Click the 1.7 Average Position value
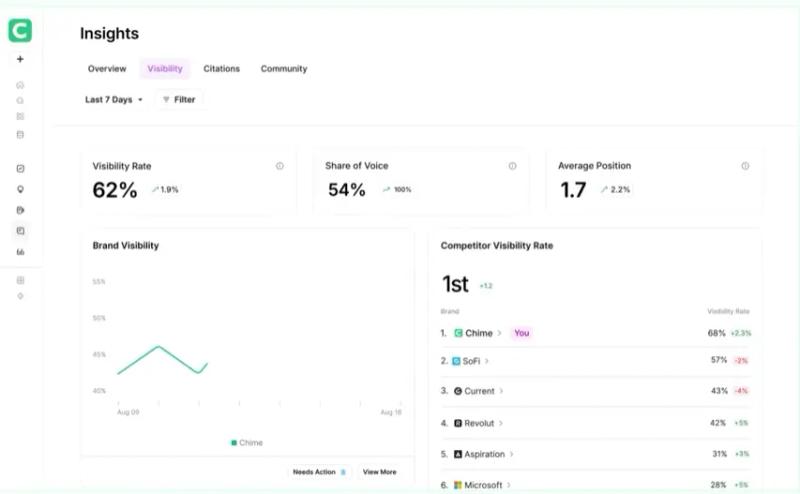The width and height of the screenshot is (800, 494). (x=573, y=190)
